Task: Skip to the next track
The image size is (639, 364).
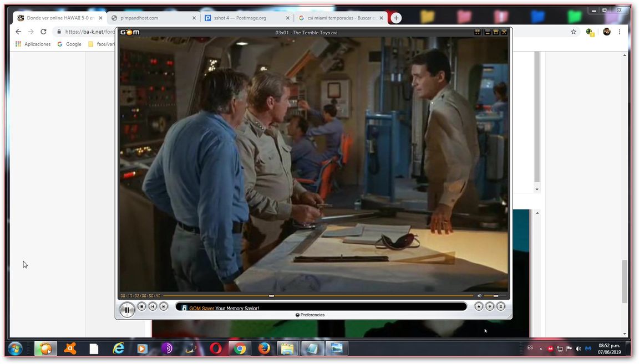Action: point(164,306)
